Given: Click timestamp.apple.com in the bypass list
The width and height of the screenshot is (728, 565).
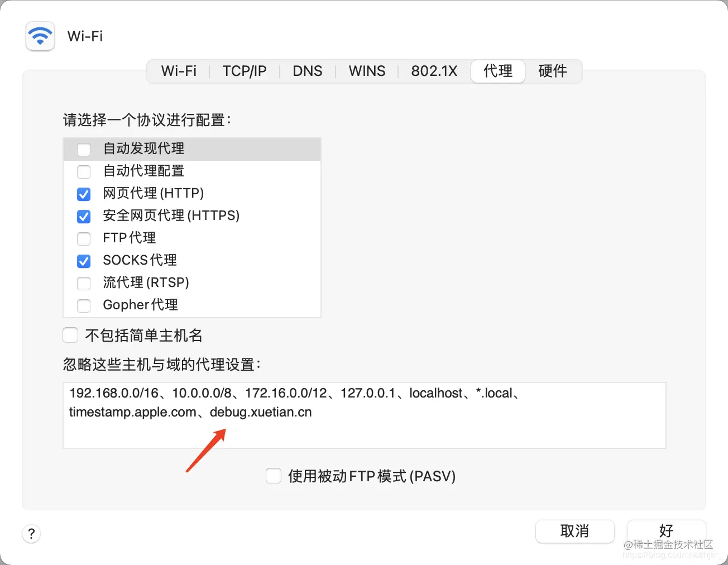Looking at the screenshot, I should pyautogui.click(x=132, y=412).
